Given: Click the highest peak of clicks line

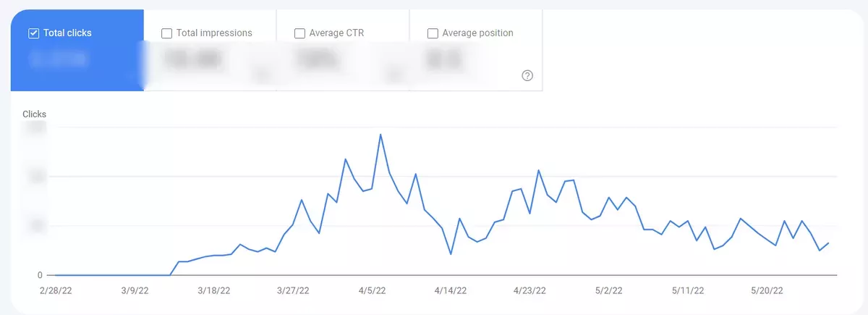Looking at the screenshot, I should (380, 135).
